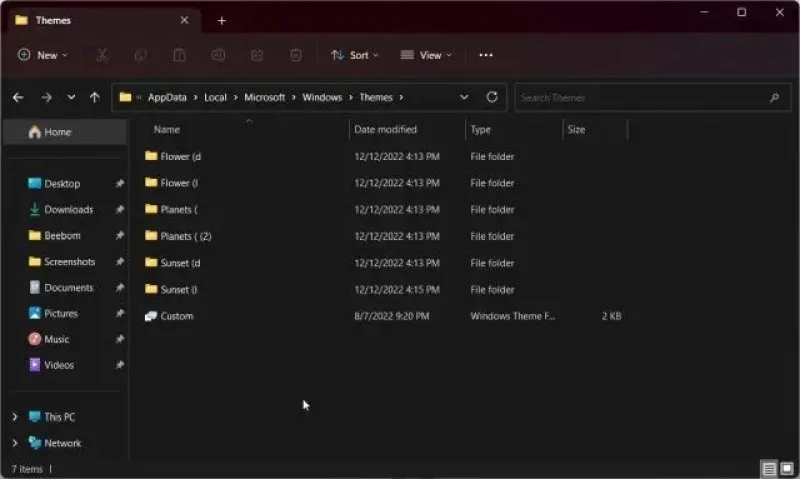The image size is (800, 479).
Task: Open the View layout dropdown
Action: point(427,55)
